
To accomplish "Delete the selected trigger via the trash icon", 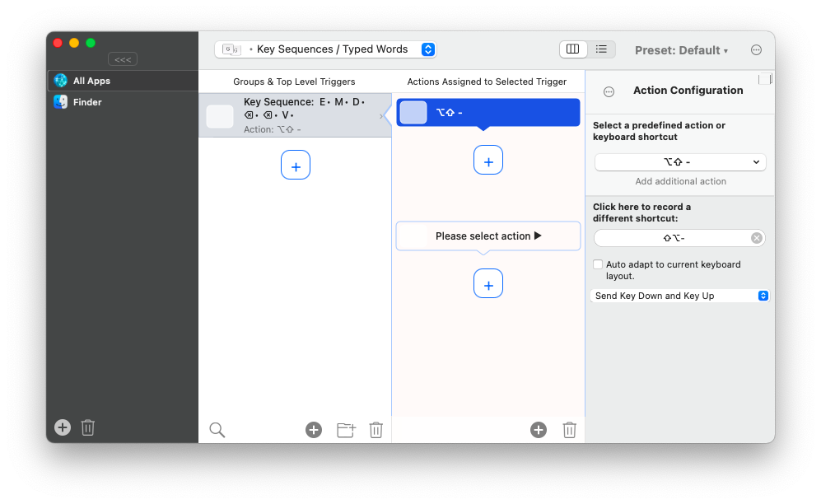I will 376,429.
